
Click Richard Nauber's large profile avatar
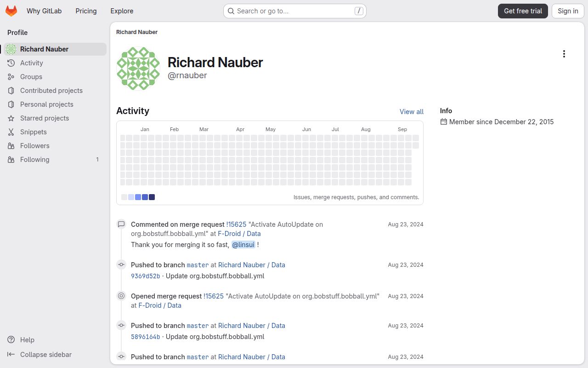[138, 68]
